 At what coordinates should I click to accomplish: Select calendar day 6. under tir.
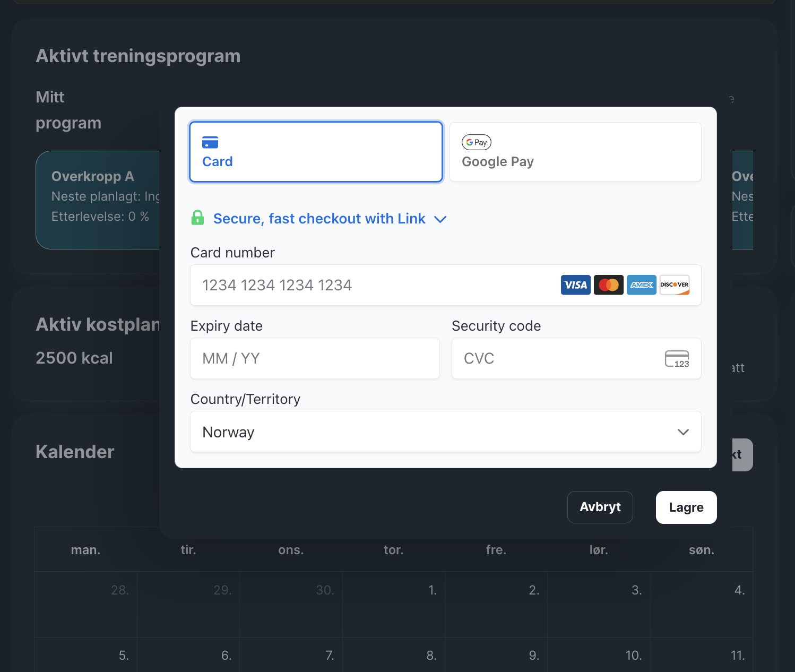coord(188,654)
